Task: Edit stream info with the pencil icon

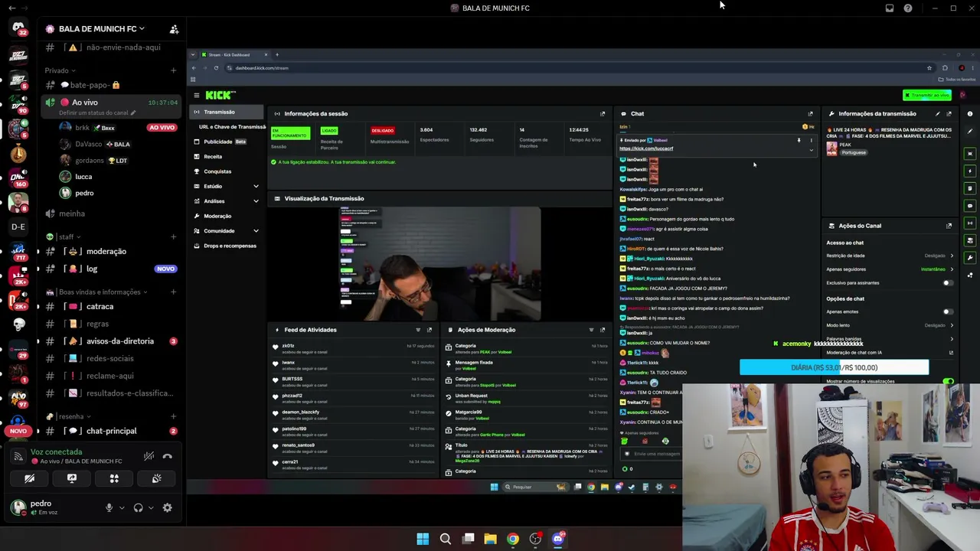Action: [938, 114]
